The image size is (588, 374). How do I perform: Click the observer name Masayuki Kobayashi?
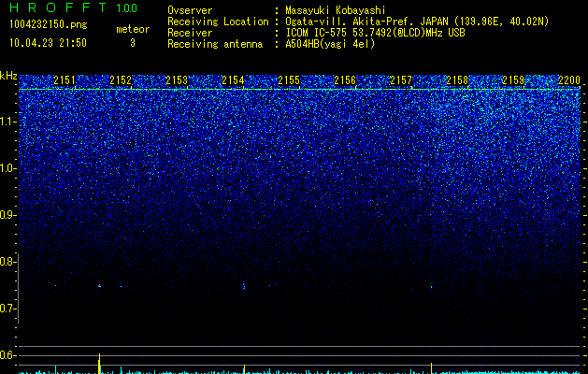tap(336, 10)
